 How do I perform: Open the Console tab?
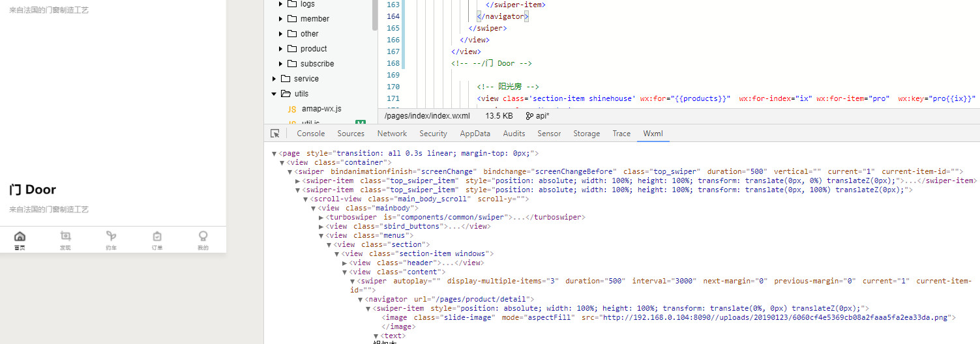(x=311, y=134)
